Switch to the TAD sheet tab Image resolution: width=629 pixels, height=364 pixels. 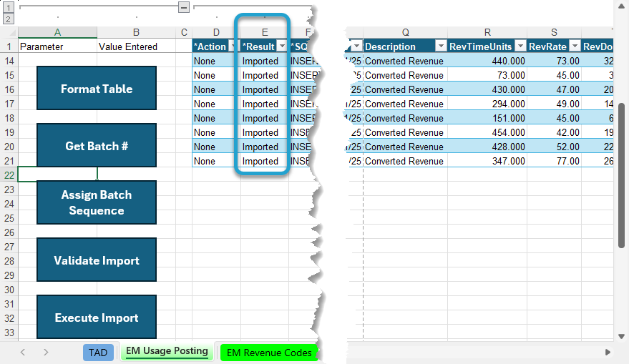[x=98, y=353]
